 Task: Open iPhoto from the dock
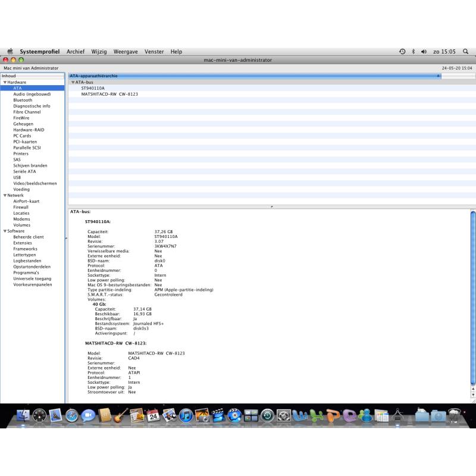pos(202,415)
